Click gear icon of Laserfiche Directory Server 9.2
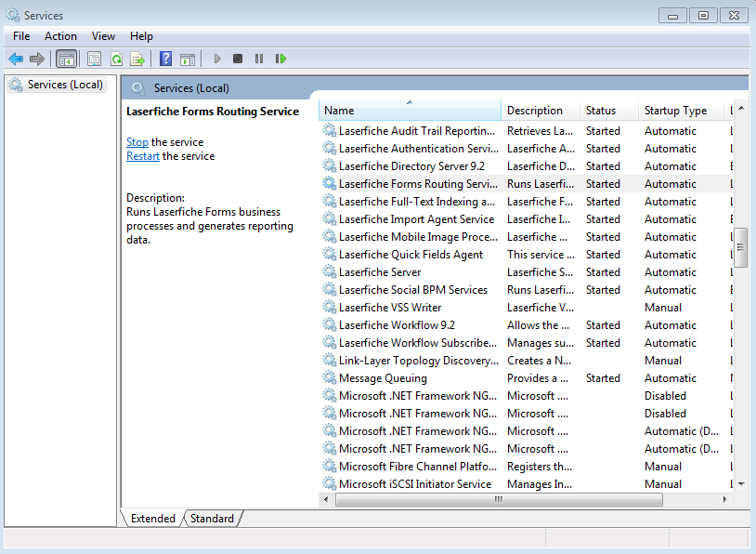Viewport: 756px width, 554px height. (330, 165)
